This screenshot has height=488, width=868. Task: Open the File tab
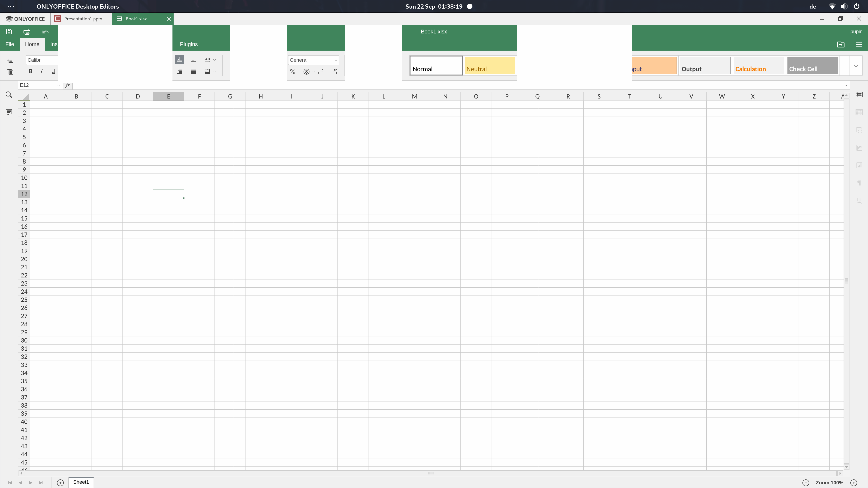(x=10, y=44)
